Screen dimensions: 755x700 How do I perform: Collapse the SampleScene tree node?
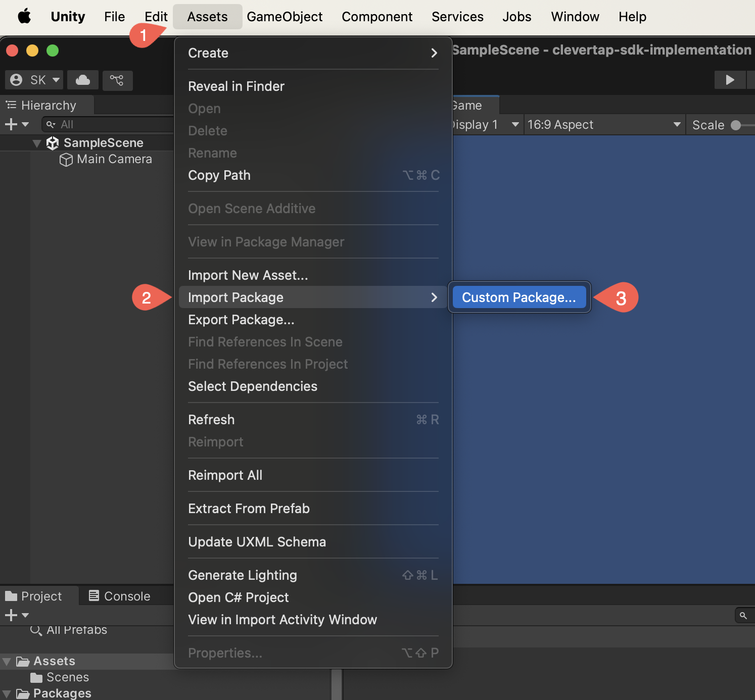click(36, 143)
